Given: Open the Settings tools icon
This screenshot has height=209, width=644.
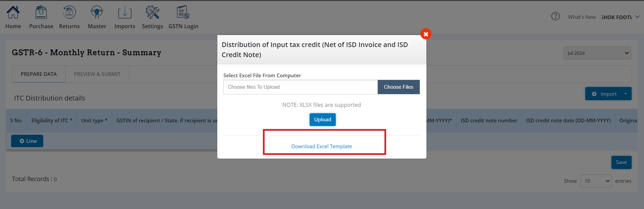Looking at the screenshot, I should pos(152,12).
